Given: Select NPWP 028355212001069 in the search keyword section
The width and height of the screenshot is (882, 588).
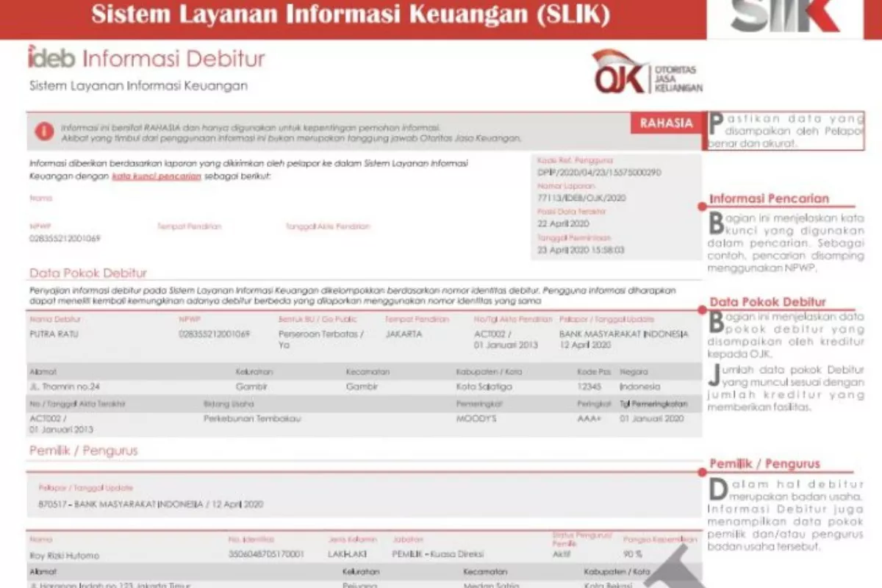Looking at the screenshot, I should point(65,239).
